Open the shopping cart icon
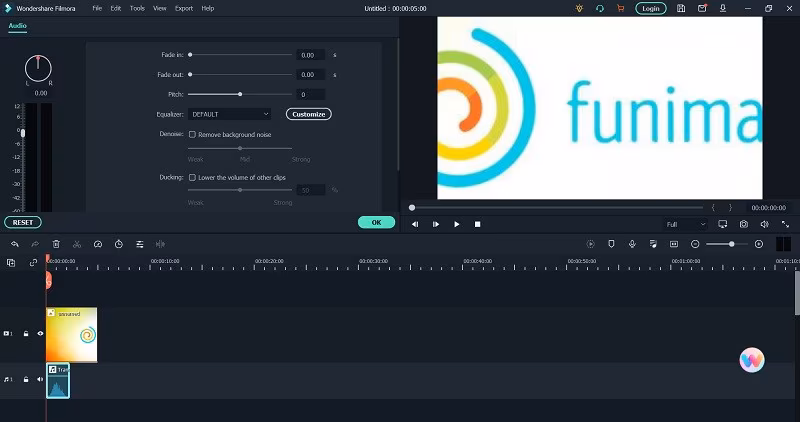Screen dimensions: 800x422 (620, 8)
